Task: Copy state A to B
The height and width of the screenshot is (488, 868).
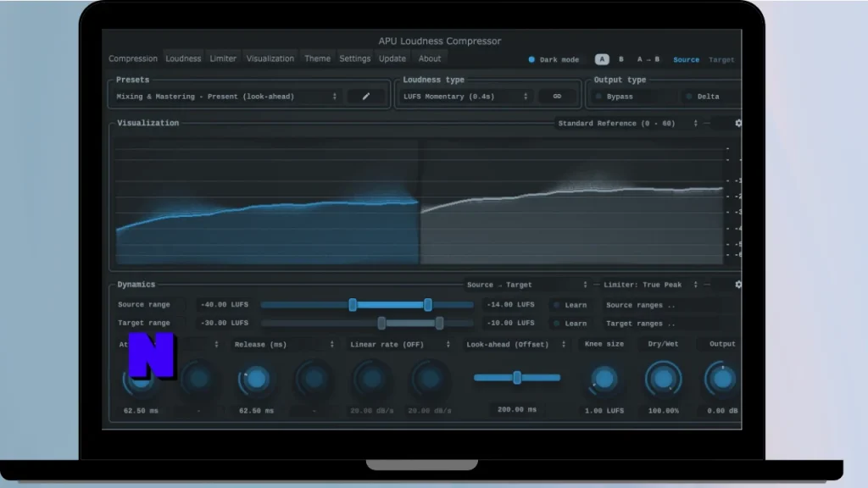Action: pos(648,59)
